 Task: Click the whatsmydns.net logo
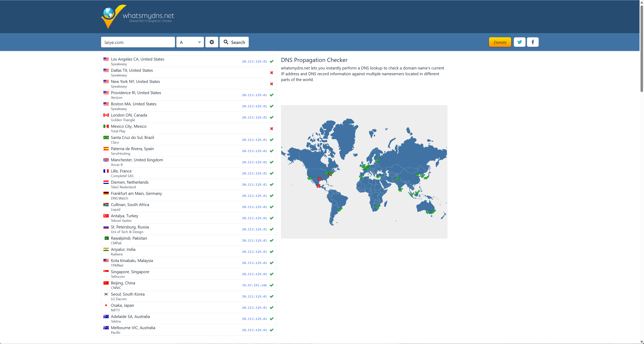137,16
